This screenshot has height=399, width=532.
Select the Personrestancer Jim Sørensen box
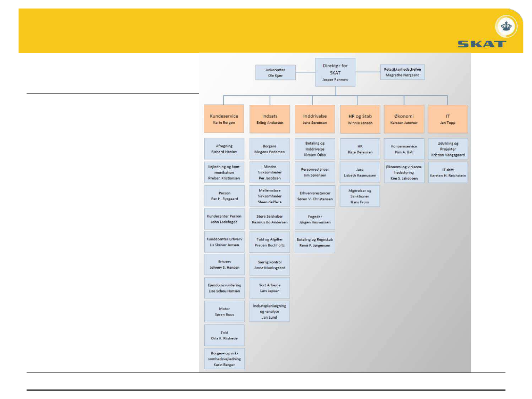click(x=315, y=172)
